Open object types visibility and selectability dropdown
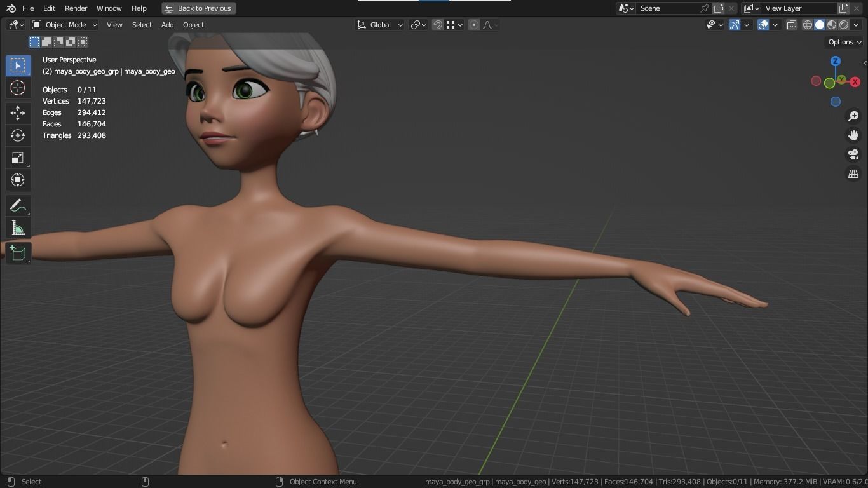 714,25
